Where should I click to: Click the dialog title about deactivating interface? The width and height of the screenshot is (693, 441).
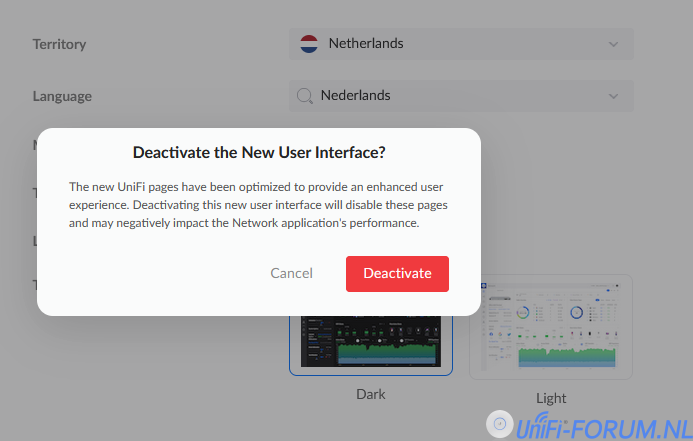[259, 153]
